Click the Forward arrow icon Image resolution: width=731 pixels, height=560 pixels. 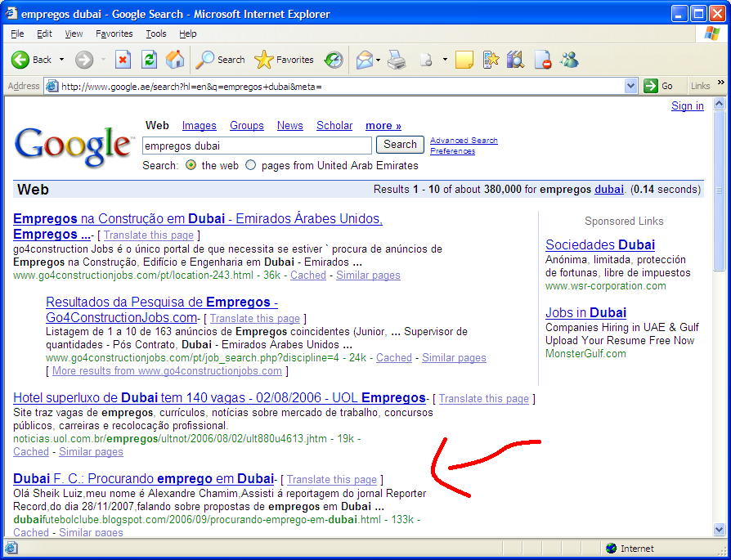tap(84, 60)
